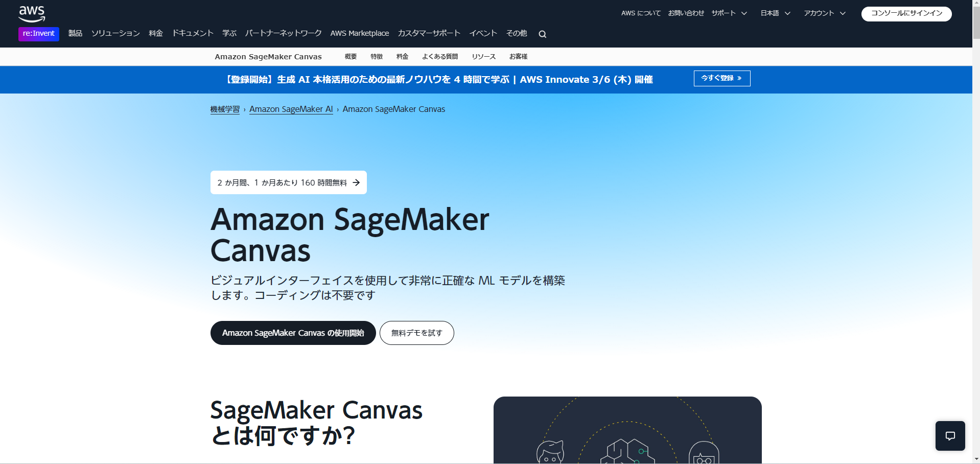Switch to the お客様 tab
This screenshot has width=980, height=464.
(x=518, y=57)
